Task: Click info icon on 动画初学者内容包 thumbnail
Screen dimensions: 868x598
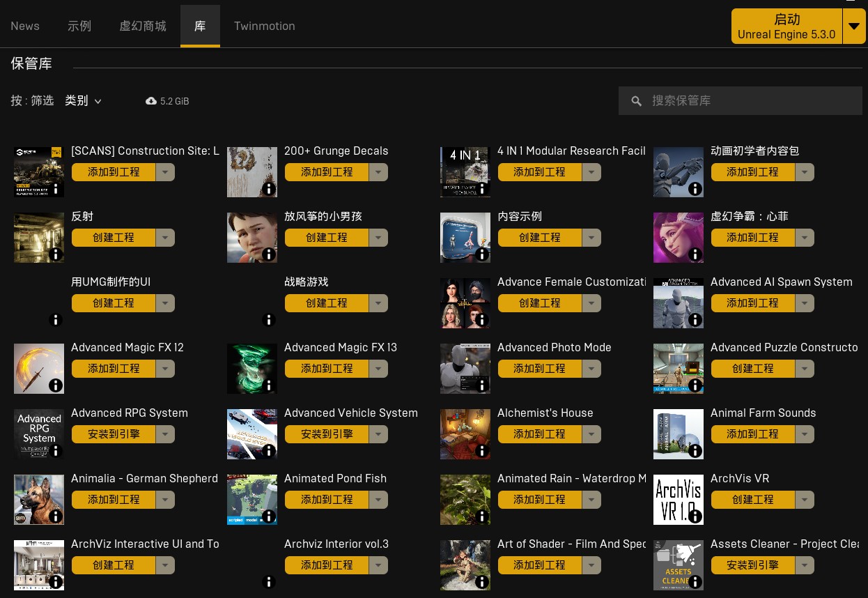Action: 695,189
